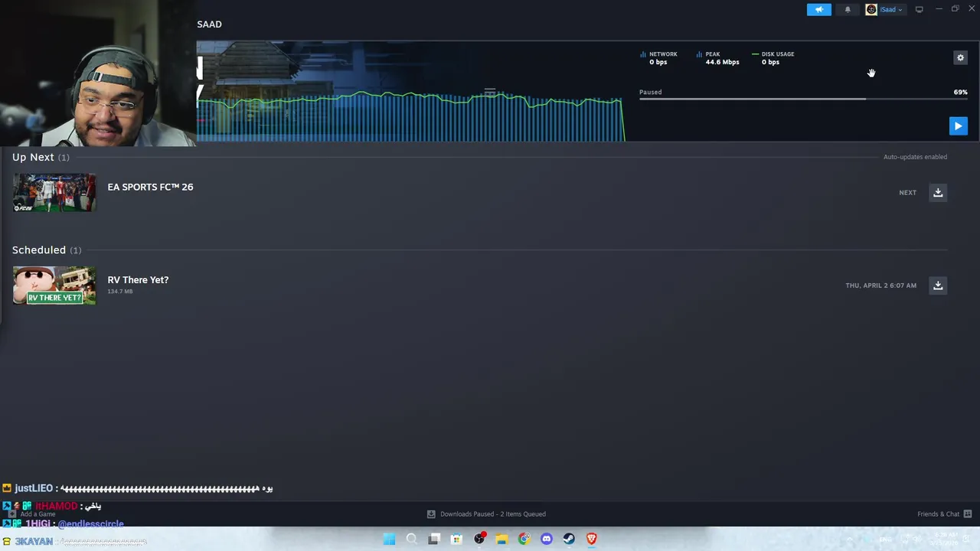Open EA SPORTS FC 26 thumbnail
Screen dimensions: 980x551
click(x=54, y=193)
